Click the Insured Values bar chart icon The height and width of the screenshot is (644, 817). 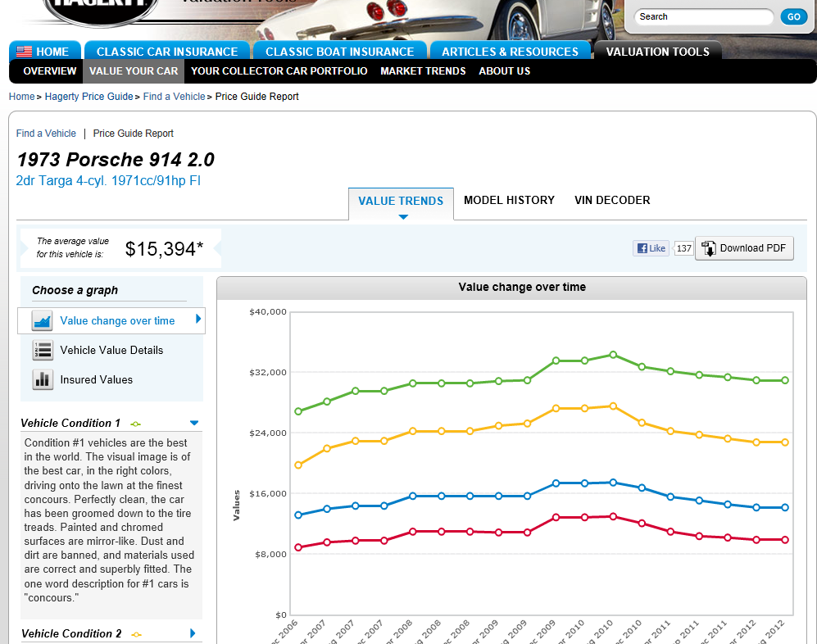pos(42,379)
